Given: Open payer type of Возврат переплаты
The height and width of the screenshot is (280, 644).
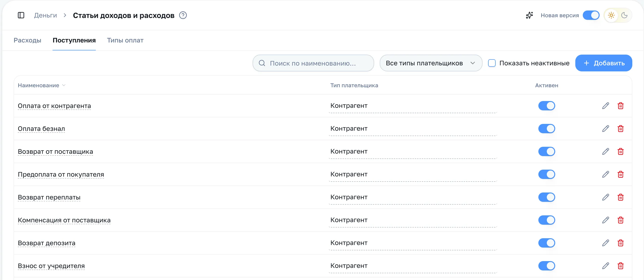Looking at the screenshot, I should 412,198.
